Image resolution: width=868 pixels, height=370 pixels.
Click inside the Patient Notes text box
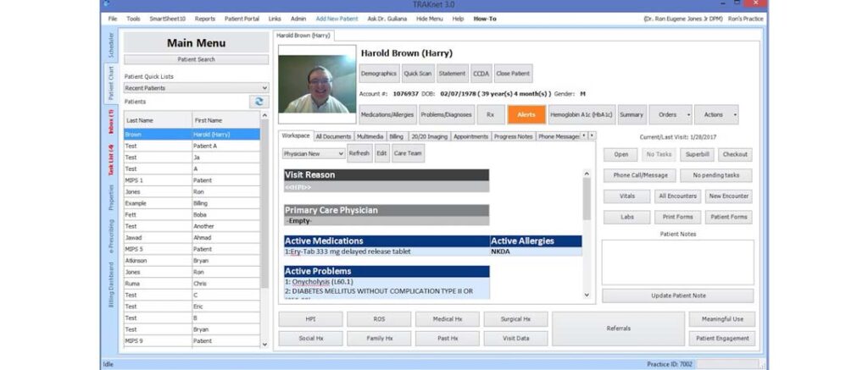(678, 262)
